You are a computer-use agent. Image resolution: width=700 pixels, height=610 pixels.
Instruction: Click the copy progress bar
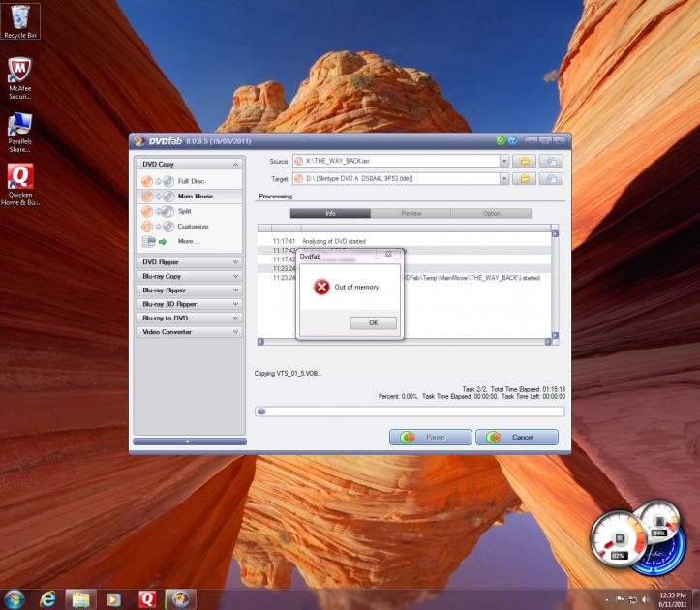[409, 411]
